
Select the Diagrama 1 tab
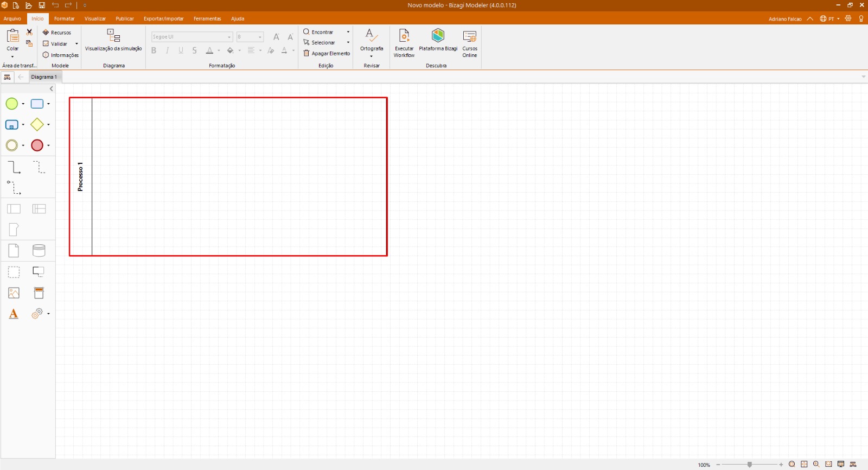coord(44,77)
